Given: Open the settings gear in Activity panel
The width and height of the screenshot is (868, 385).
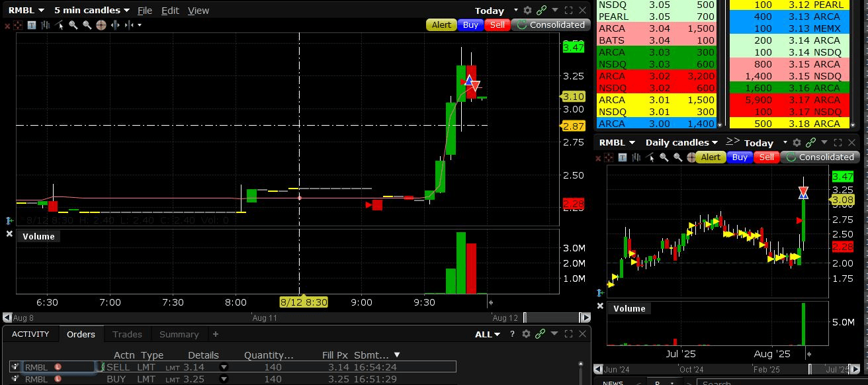Looking at the screenshot, I should (x=527, y=334).
